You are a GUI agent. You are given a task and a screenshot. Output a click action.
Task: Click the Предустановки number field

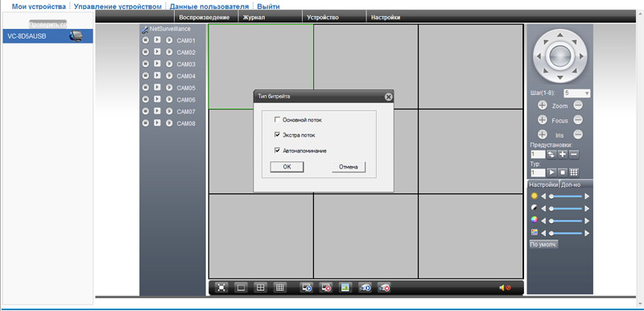(538, 155)
